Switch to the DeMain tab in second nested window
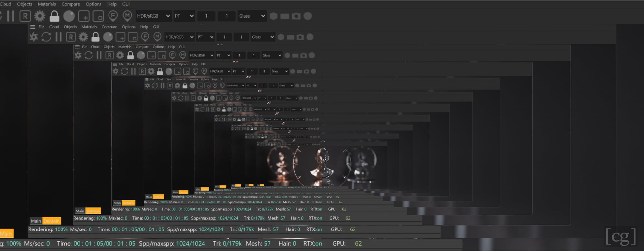 point(52,221)
